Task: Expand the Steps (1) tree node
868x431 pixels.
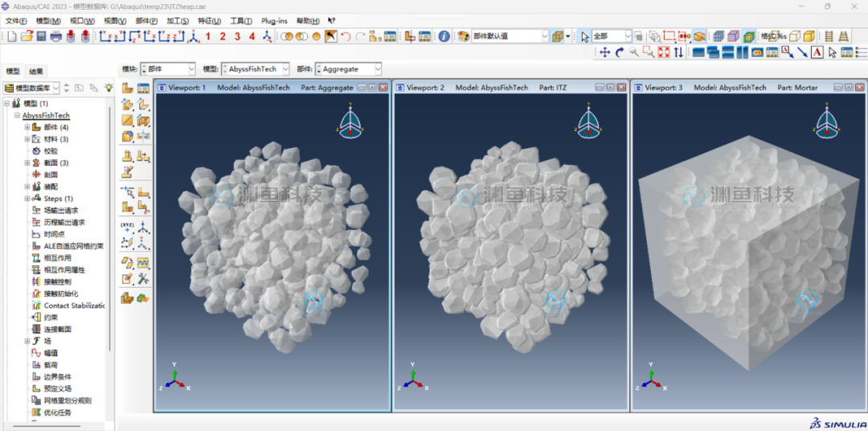Action: pyautogui.click(x=27, y=199)
